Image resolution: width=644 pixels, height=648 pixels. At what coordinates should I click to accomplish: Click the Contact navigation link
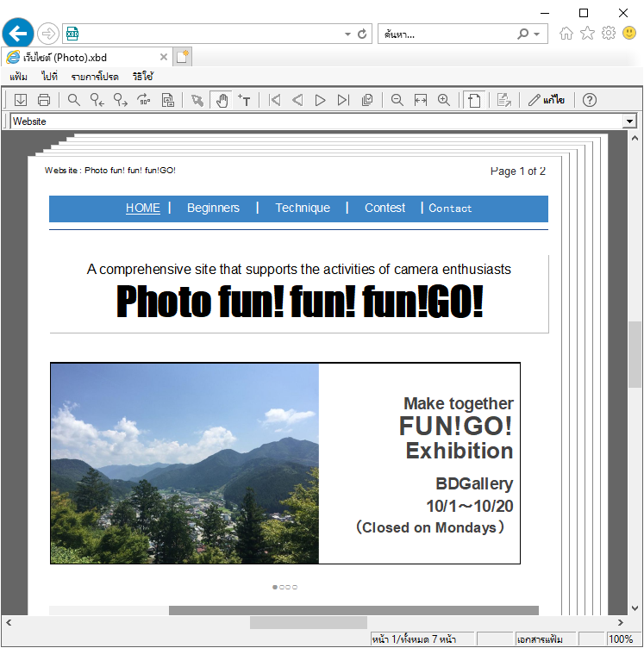[x=450, y=209]
